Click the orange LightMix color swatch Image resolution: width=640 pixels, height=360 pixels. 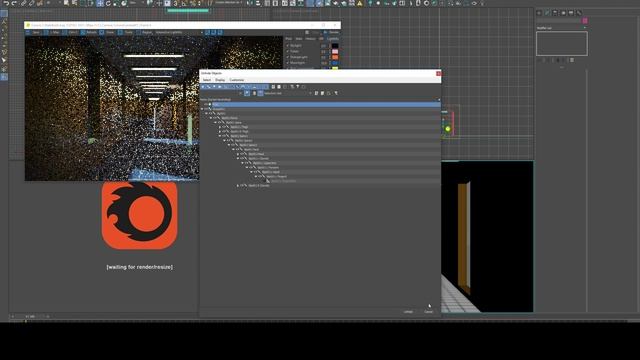[x=335, y=57]
